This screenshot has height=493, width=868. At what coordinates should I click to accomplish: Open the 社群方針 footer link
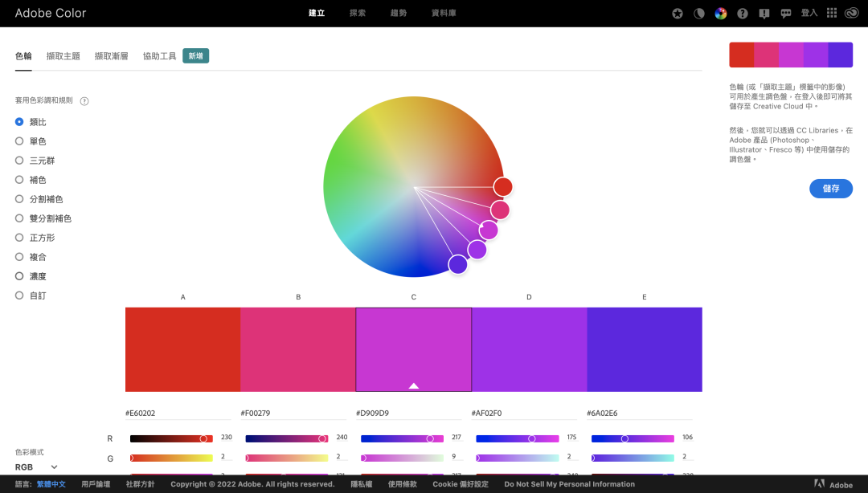[x=140, y=484]
